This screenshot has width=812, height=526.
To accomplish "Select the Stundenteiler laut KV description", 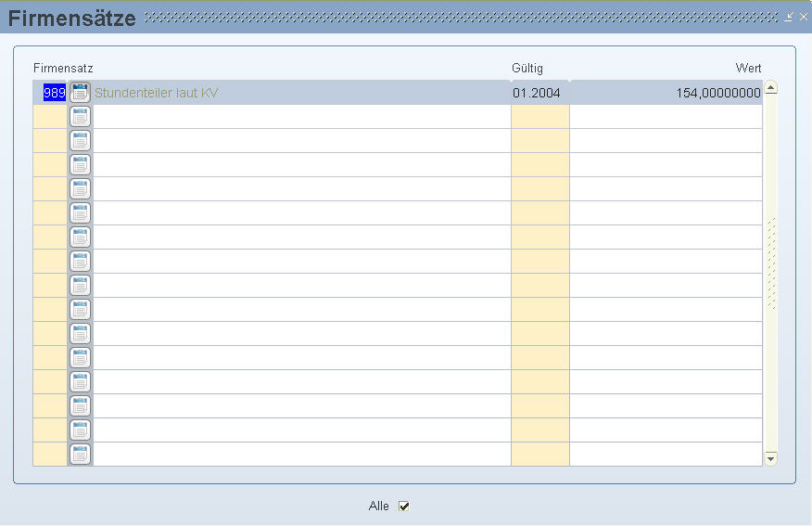I will 157,93.
